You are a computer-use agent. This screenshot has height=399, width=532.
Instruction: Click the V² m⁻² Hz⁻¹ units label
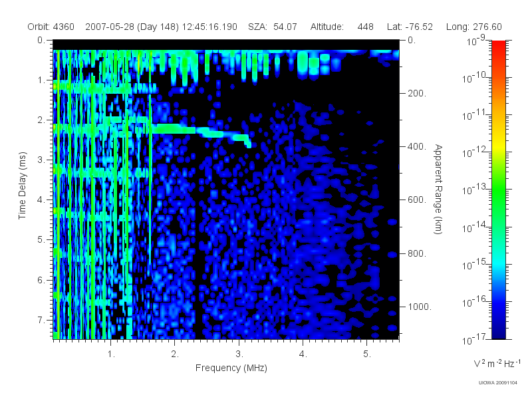497,363
